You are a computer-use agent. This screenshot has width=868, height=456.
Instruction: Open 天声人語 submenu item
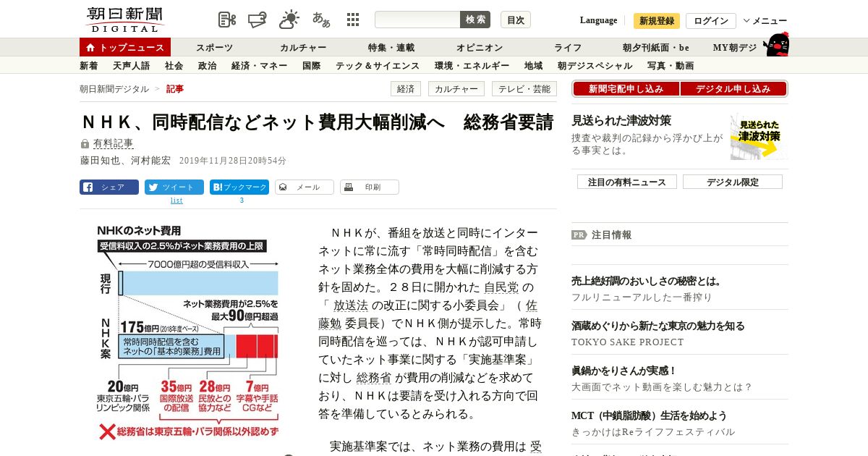tap(132, 66)
